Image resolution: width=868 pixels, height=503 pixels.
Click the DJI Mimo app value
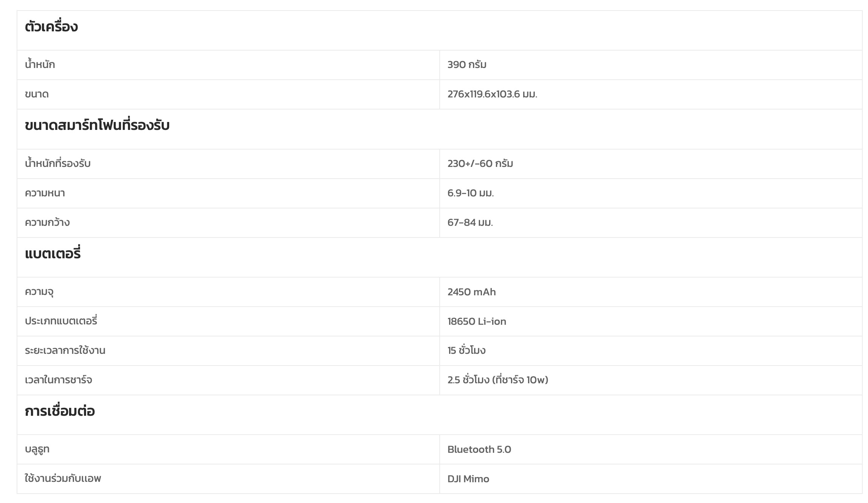pos(468,479)
